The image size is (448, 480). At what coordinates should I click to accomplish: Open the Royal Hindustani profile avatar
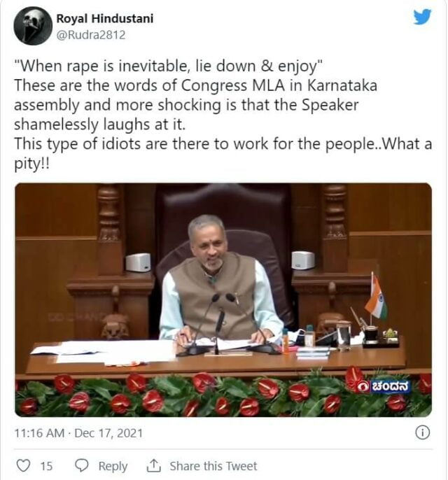point(33,26)
